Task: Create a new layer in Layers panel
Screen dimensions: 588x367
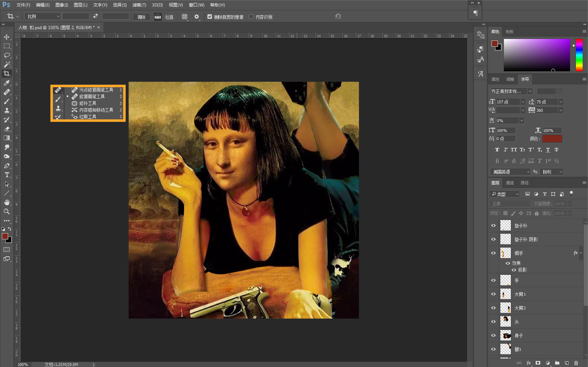Action: click(x=567, y=363)
